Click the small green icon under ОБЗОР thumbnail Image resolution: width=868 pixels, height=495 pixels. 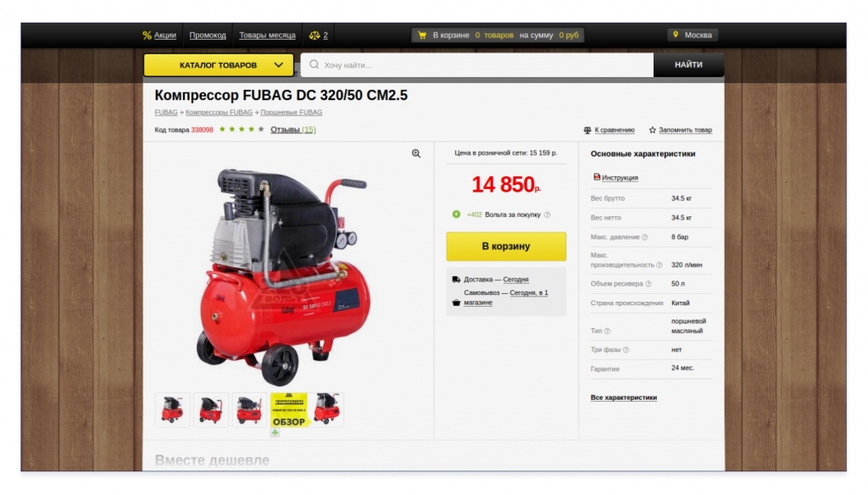coord(275,432)
